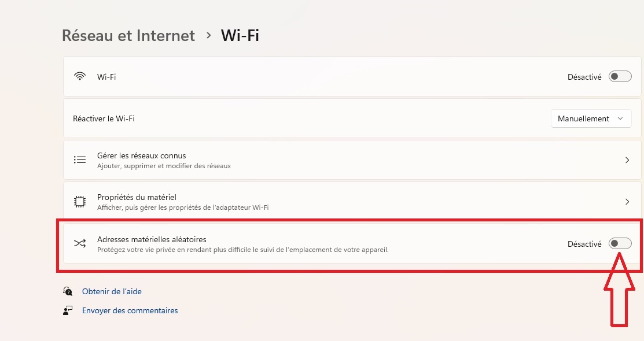The width and height of the screenshot is (644, 341).
Task: Click the Réactiver le Wi-Fi label
Action: click(104, 118)
